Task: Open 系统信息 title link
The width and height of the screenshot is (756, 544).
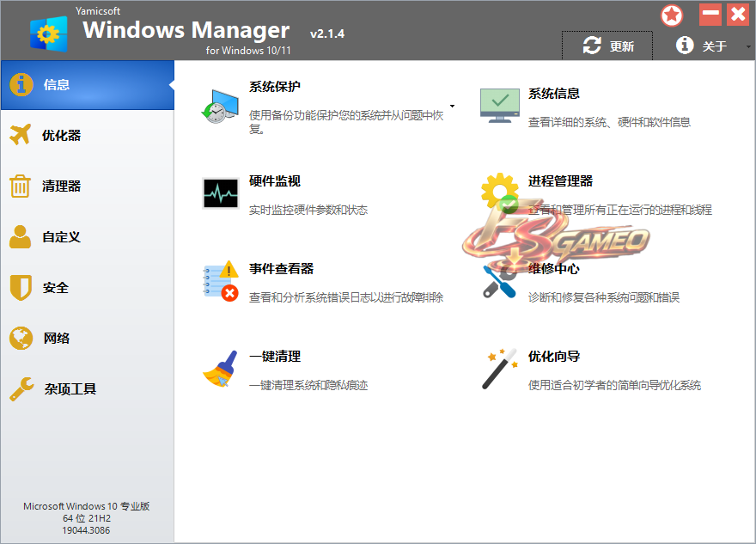Action: [553, 94]
